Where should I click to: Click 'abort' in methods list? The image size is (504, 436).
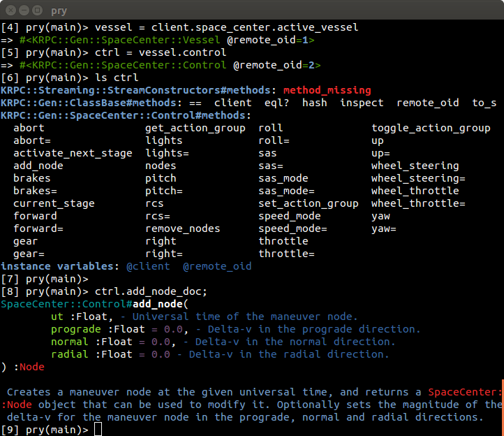click(29, 128)
